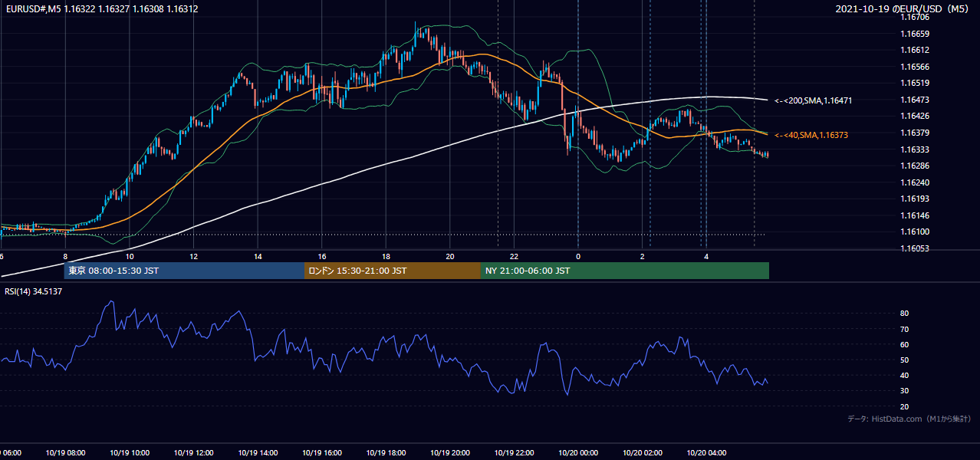Screen dimensions: 980x460
Task: Click the 200 SMA label reading 1.16471
Action: (x=814, y=100)
